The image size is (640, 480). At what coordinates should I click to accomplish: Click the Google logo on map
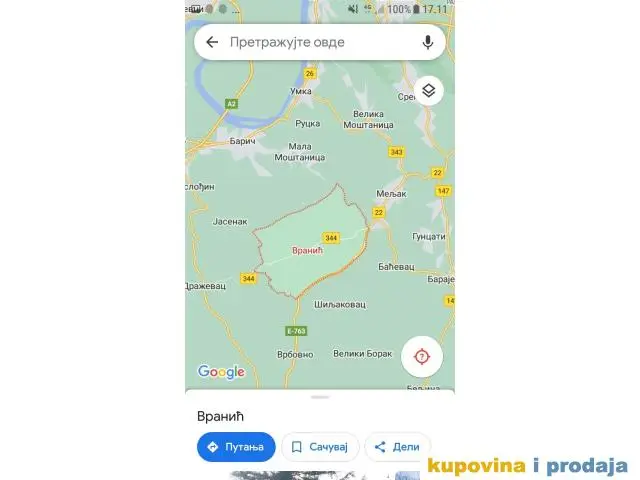(x=221, y=372)
